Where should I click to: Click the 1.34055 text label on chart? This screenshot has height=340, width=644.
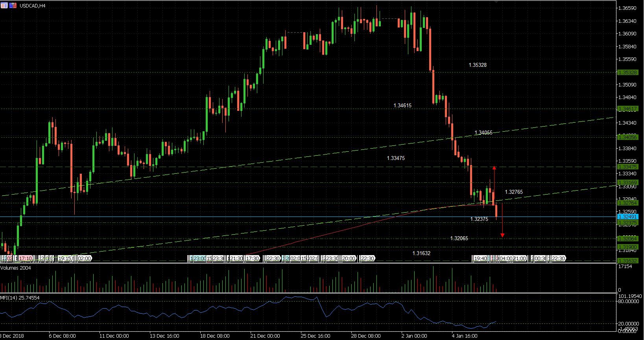483,133
